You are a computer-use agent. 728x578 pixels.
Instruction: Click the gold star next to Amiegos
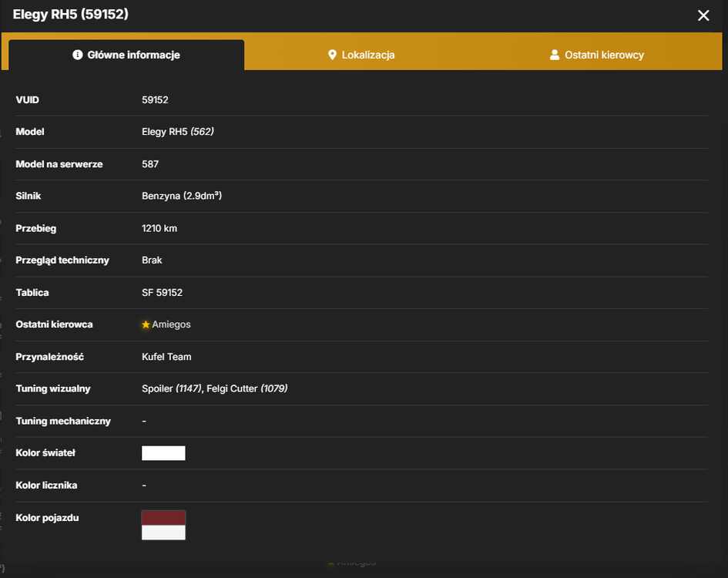(146, 324)
